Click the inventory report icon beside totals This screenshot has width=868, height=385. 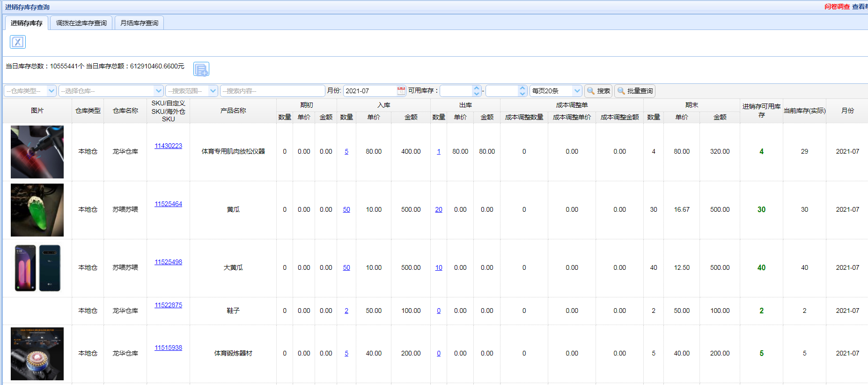coord(201,69)
